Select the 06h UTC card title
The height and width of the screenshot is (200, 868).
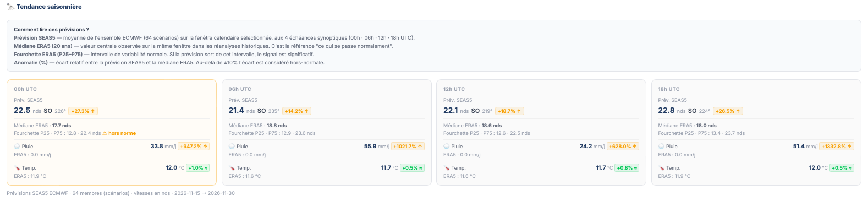tap(240, 89)
